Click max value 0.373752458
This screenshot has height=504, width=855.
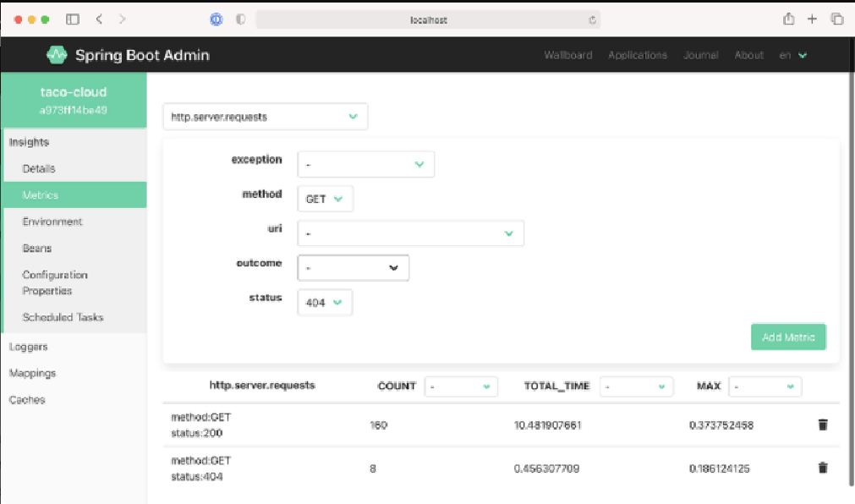[x=721, y=425]
